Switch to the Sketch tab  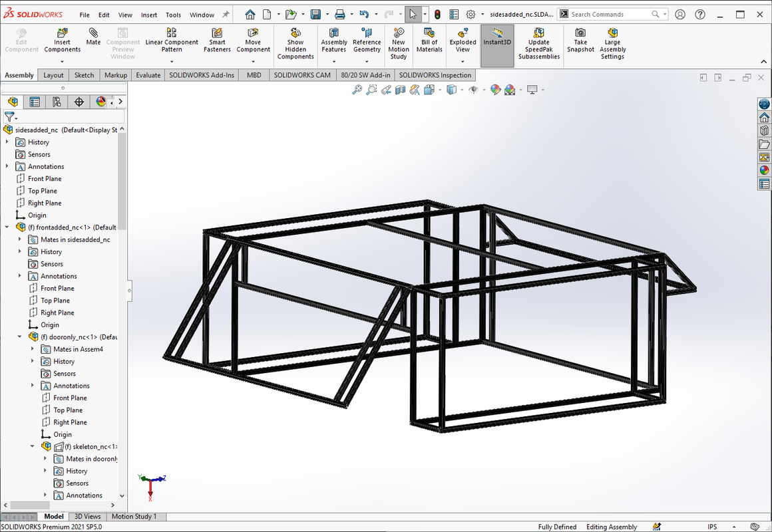84,74
